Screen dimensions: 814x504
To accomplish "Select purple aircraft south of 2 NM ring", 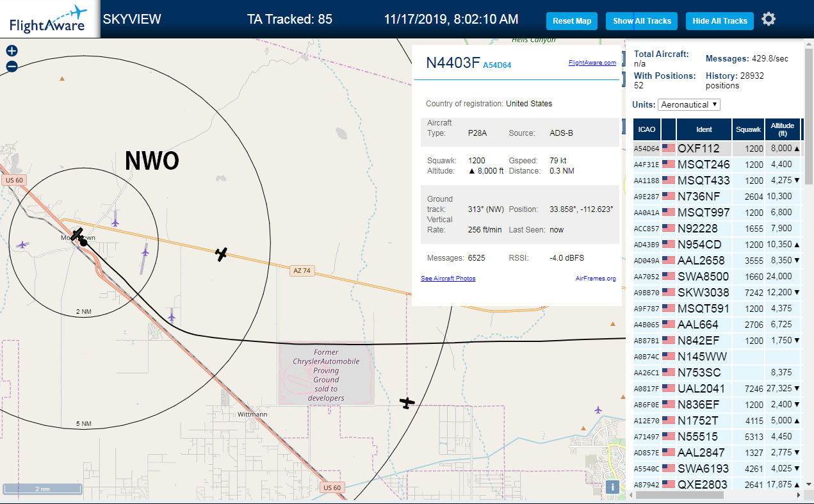I will coord(171,316).
